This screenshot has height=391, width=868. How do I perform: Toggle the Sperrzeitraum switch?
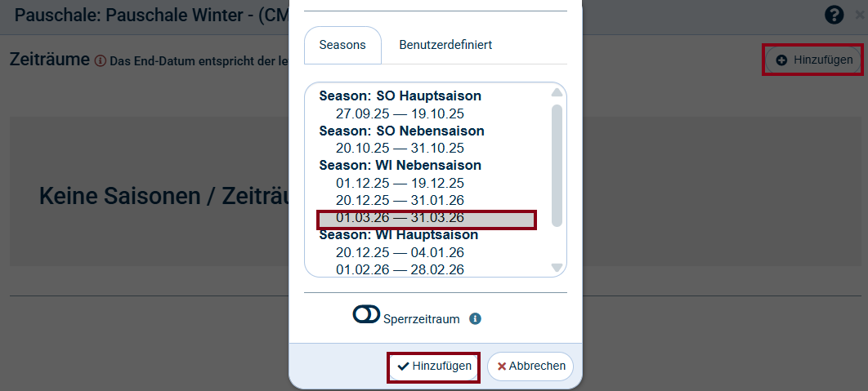[366, 315]
